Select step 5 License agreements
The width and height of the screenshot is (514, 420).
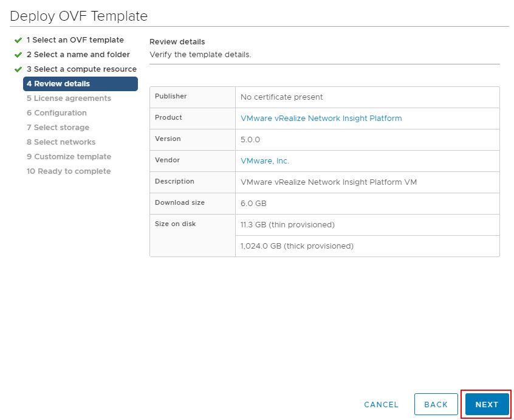click(x=69, y=98)
